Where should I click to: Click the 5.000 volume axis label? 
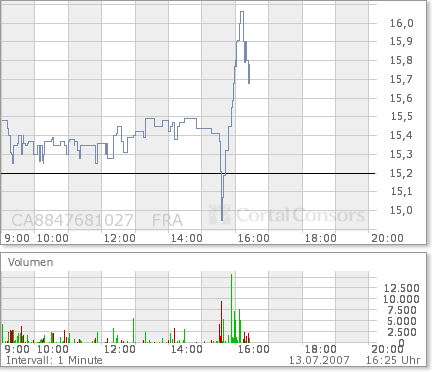tap(402, 321)
